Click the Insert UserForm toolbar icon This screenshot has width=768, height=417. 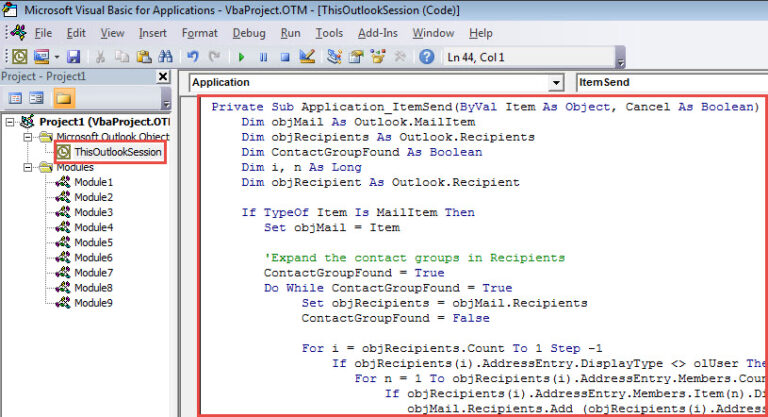pyautogui.click(x=41, y=57)
